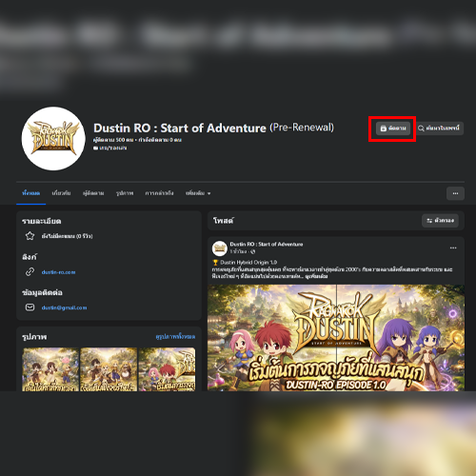476x476 pixels.
Task: Open the posts filter button
Action: (x=440, y=221)
